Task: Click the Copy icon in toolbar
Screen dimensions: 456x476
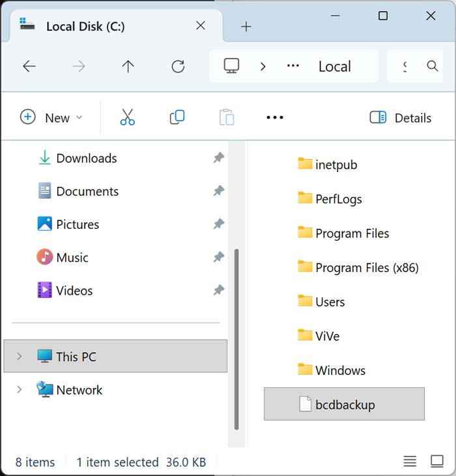Action: (x=177, y=117)
